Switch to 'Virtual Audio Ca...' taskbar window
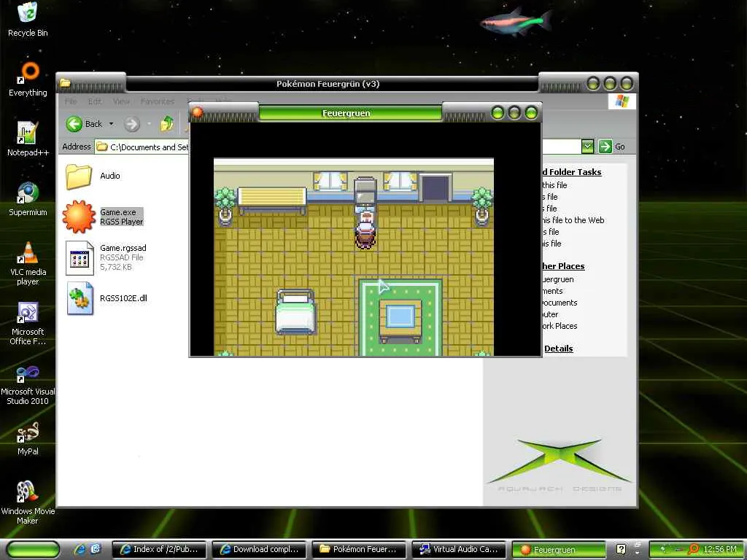 [x=459, y=549]
